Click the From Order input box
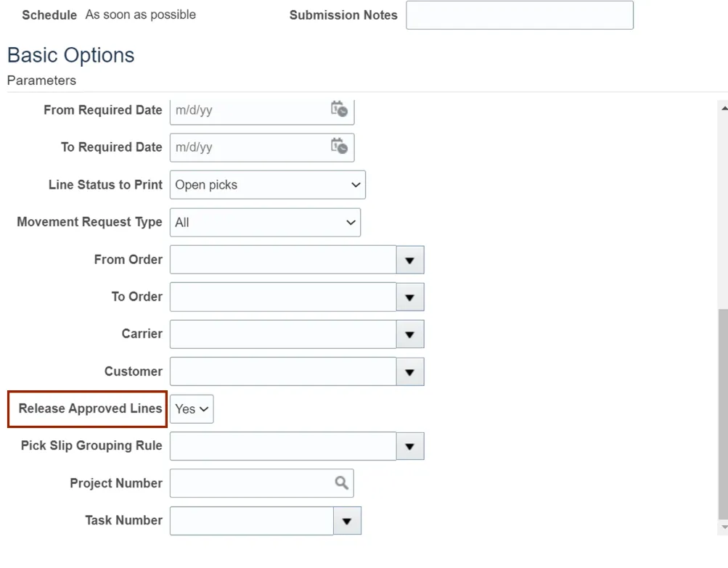The image size is (728, 568). tap(283, 260)
